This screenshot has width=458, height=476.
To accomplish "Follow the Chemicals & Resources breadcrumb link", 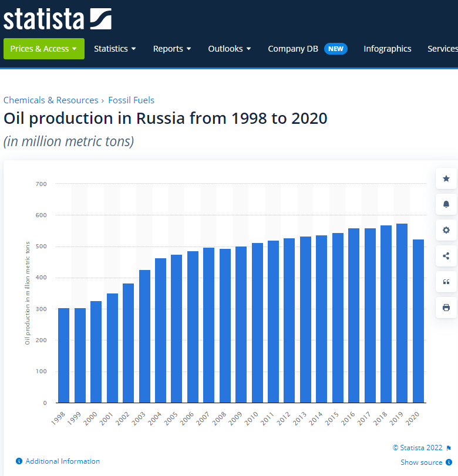I will [51, 100].
